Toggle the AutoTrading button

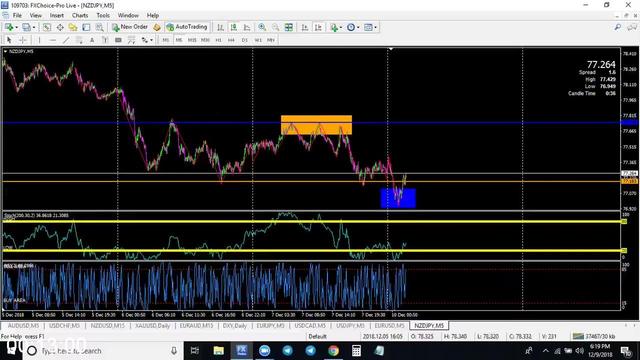[187, 27]
